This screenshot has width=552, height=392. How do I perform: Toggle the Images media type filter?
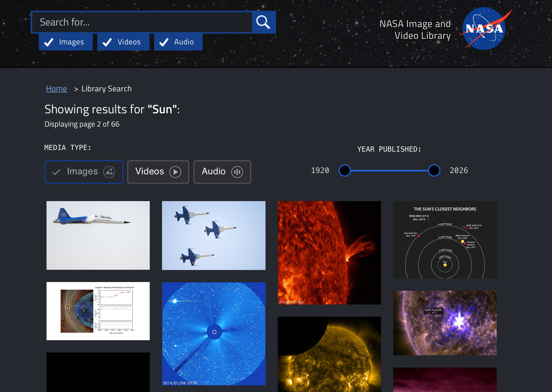[84, 172]
